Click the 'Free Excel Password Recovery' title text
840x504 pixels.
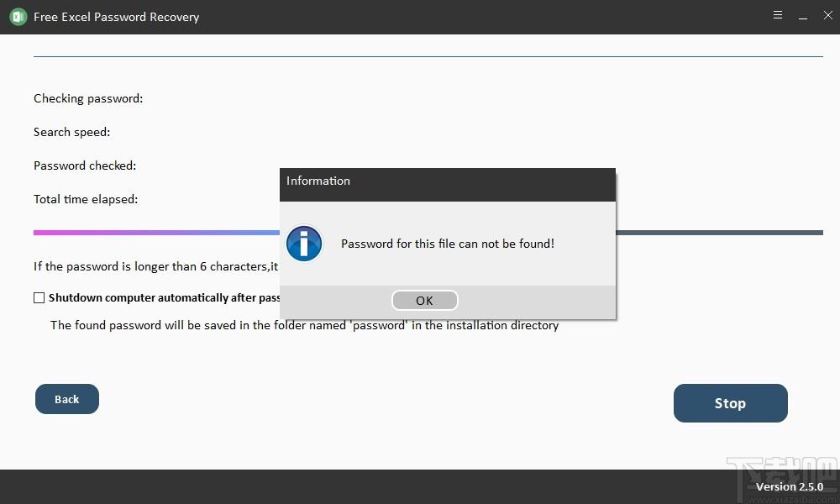click(116, 17)
